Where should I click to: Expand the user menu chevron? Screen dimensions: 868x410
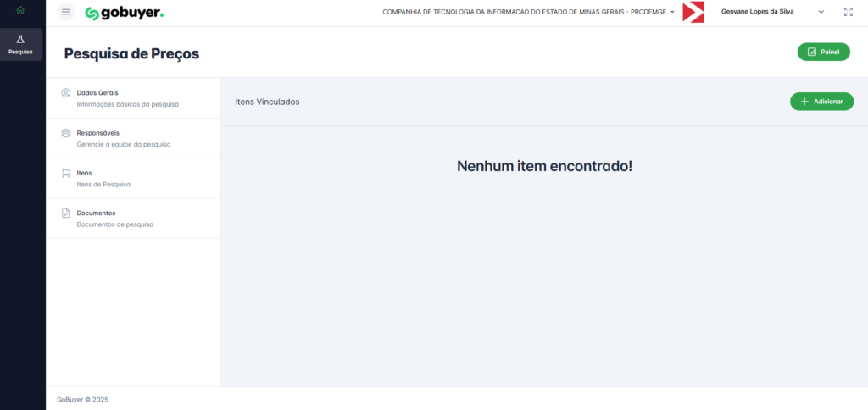(821, 12)
